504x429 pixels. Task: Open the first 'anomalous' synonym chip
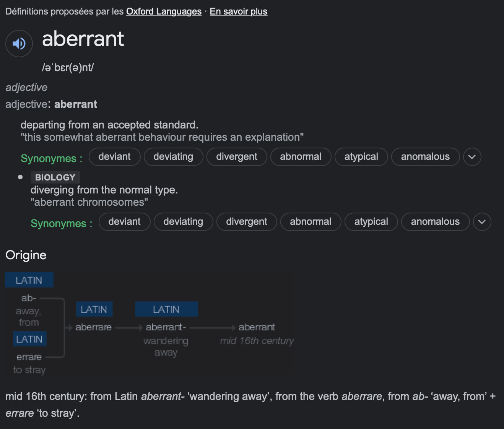[x=425, y=157]
